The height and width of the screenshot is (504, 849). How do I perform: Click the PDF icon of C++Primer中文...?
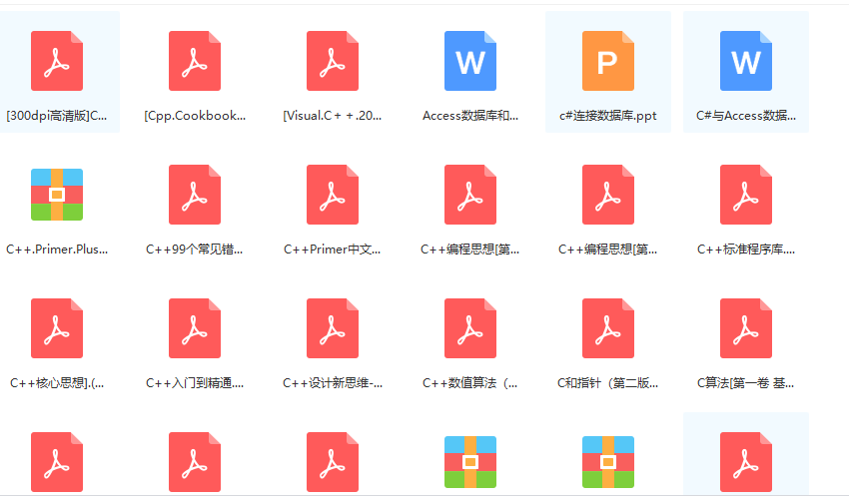coord(333,195)
